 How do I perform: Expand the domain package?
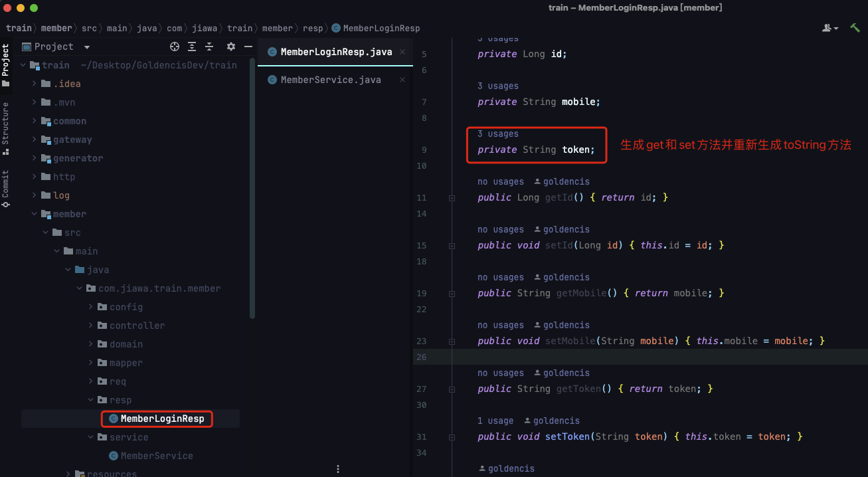point(91,344)
